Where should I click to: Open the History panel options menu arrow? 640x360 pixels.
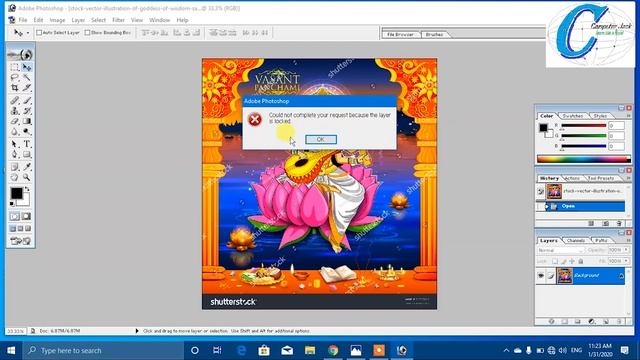tap(628, 179)
